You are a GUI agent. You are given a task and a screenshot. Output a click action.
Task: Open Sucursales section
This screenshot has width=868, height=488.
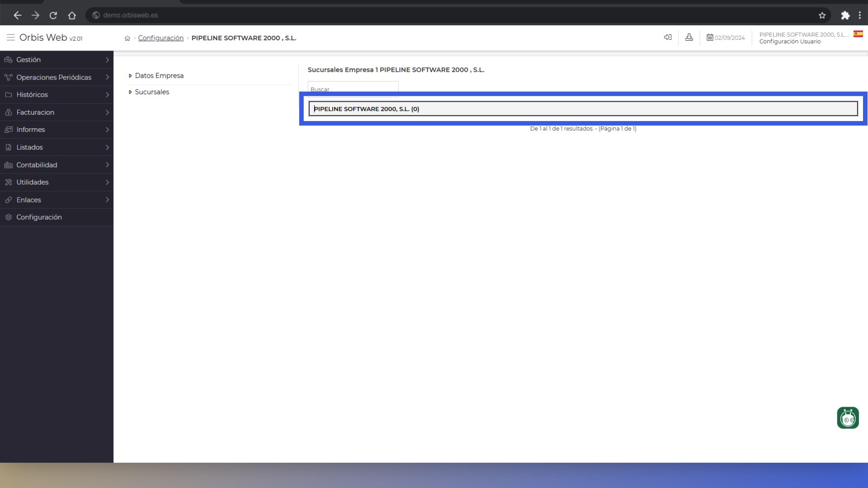(152, 92)
